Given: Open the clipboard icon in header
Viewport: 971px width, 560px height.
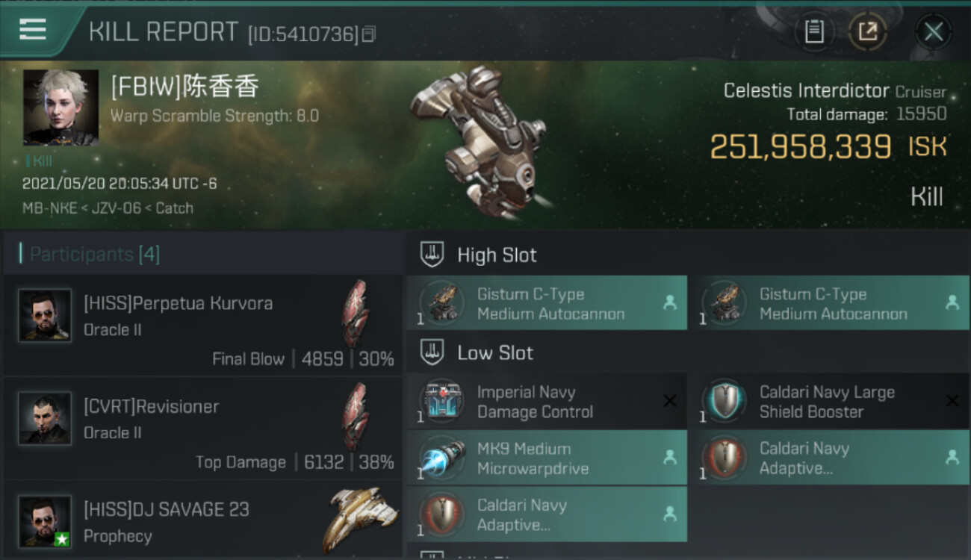Looking at the screenshot, I should coord(813,31).
